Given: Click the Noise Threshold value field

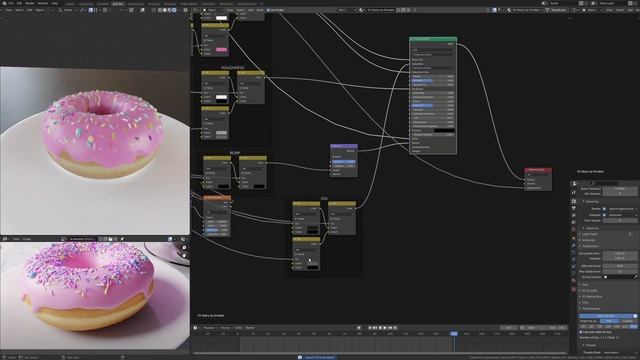Looking at the screenshot, I should tap(620, 189).
